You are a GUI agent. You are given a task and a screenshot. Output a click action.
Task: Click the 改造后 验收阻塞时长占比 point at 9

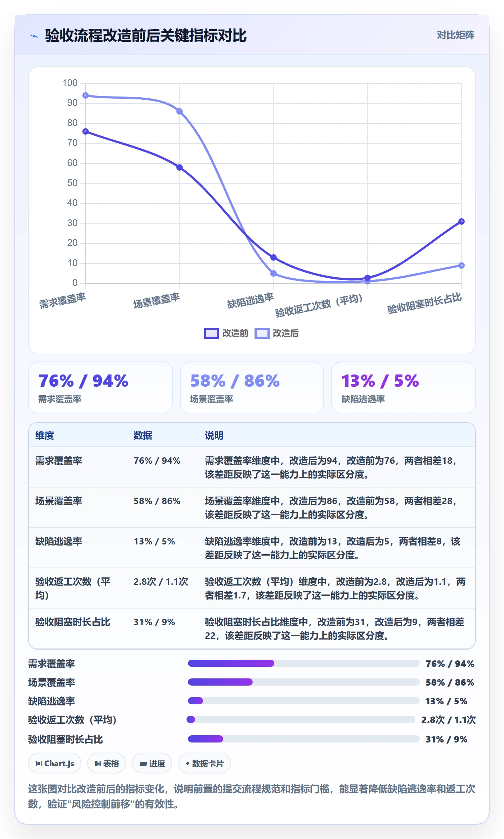(x=462, y=265)
